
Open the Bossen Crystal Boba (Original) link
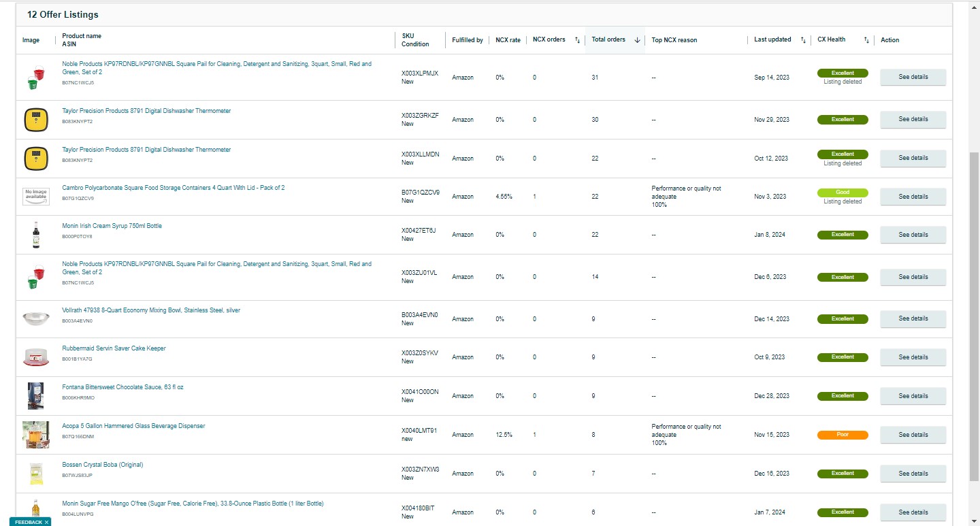pyautogui.click(x=102, y=465)
